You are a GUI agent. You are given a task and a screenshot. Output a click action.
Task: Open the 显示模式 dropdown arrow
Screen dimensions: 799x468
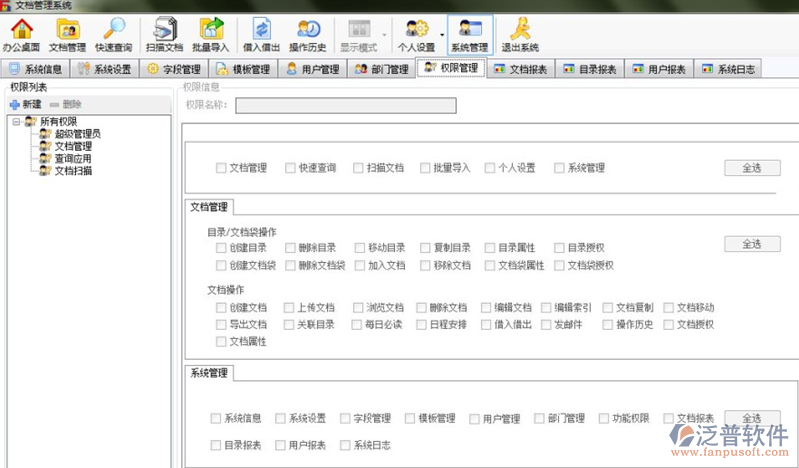(384, 34)
